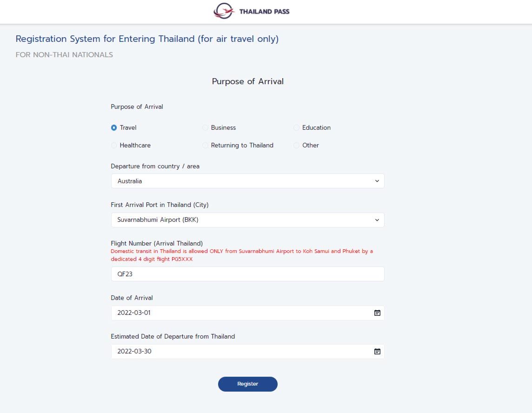Screen dimensions: 532x413
Task: Select the Travel purpose radio button
Action: pyautogui.click(x=114, y=128)
